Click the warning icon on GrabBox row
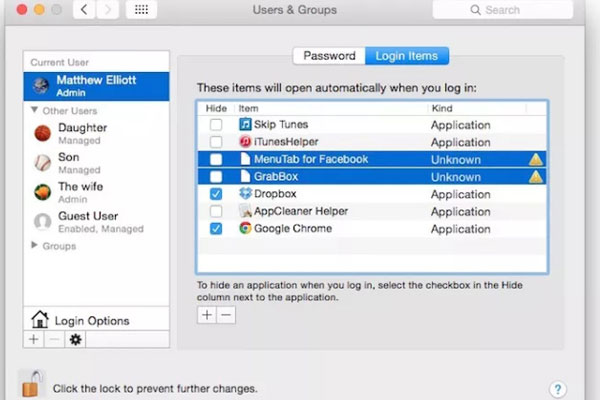The image size is (600, 400). pyautogui.click(x=536, y=177)
